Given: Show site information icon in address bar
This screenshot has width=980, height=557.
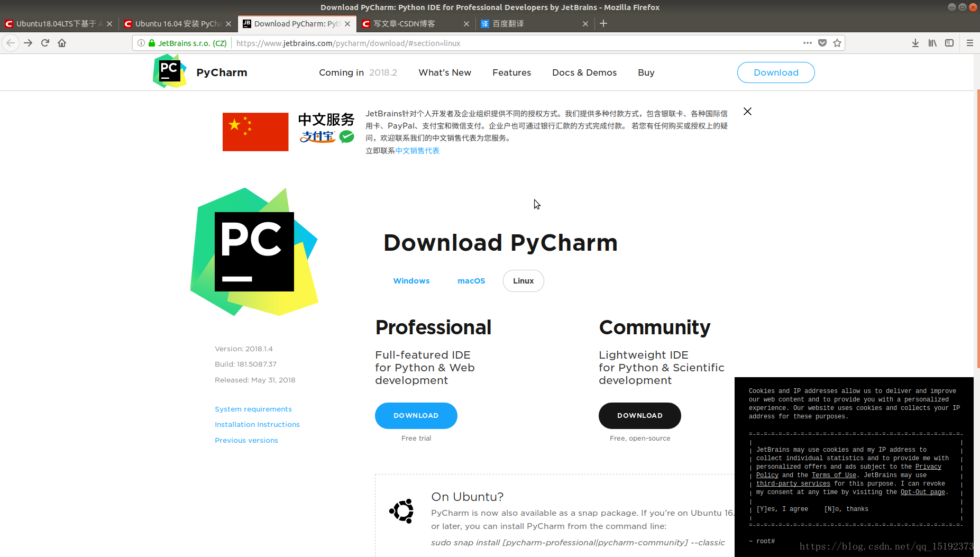Looking at the screenshot, I should 141,43.
